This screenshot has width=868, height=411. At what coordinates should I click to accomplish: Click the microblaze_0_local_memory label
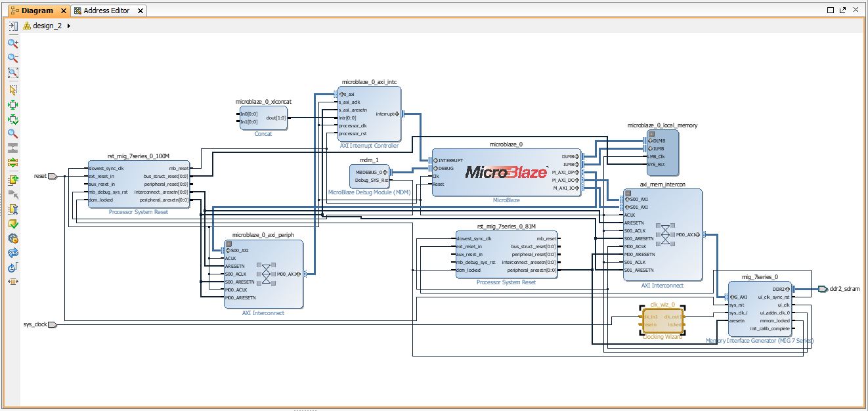662,125
